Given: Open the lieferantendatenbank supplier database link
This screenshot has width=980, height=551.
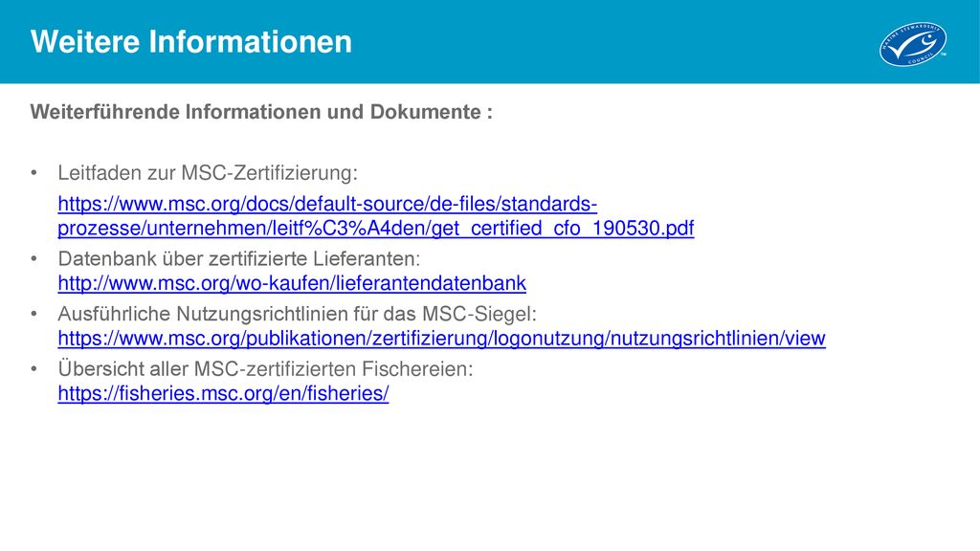Looking at the screenshot, I should pyautogui.click(x=292, y=283).
